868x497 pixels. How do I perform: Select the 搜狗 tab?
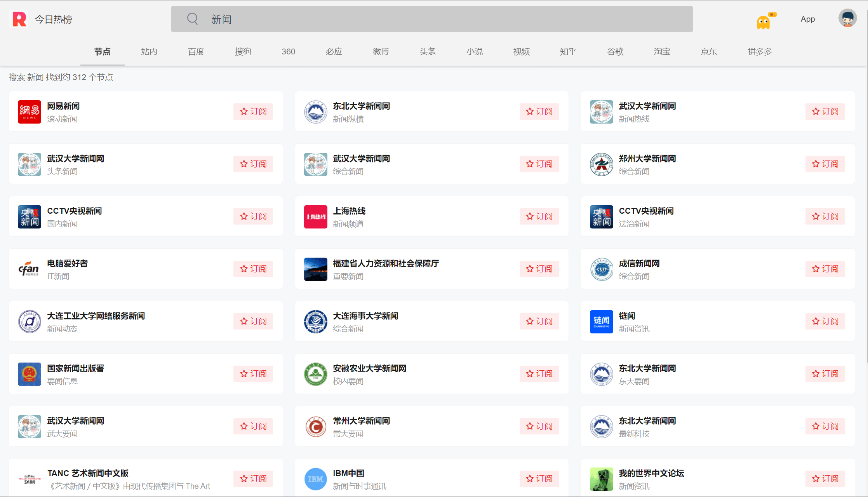pyautogui.click(x=243, y=52)
